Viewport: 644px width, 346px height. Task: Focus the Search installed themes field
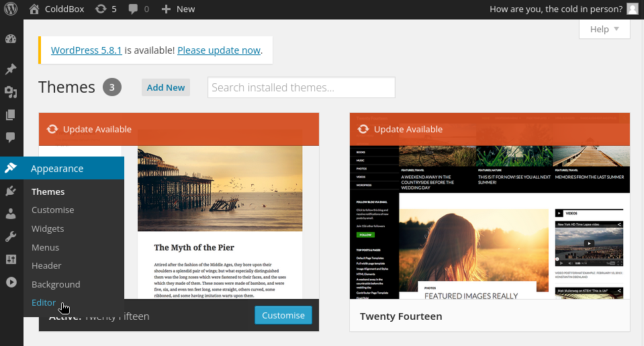302,87
